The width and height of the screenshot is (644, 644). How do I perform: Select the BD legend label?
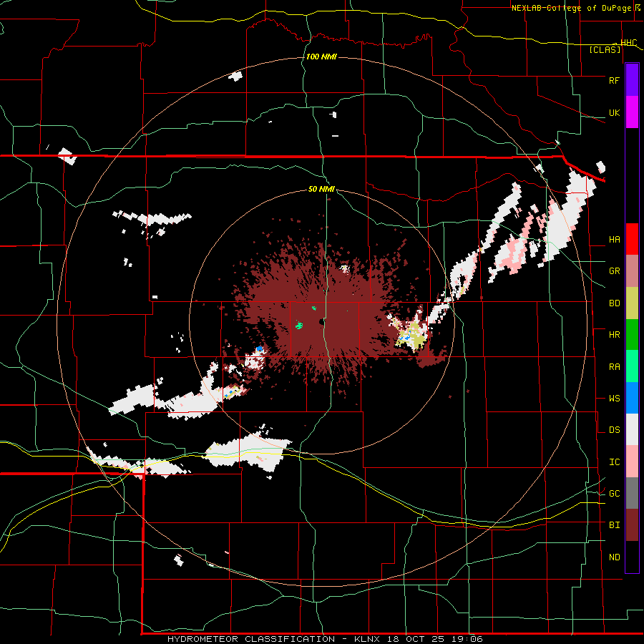tap(614, 303)
